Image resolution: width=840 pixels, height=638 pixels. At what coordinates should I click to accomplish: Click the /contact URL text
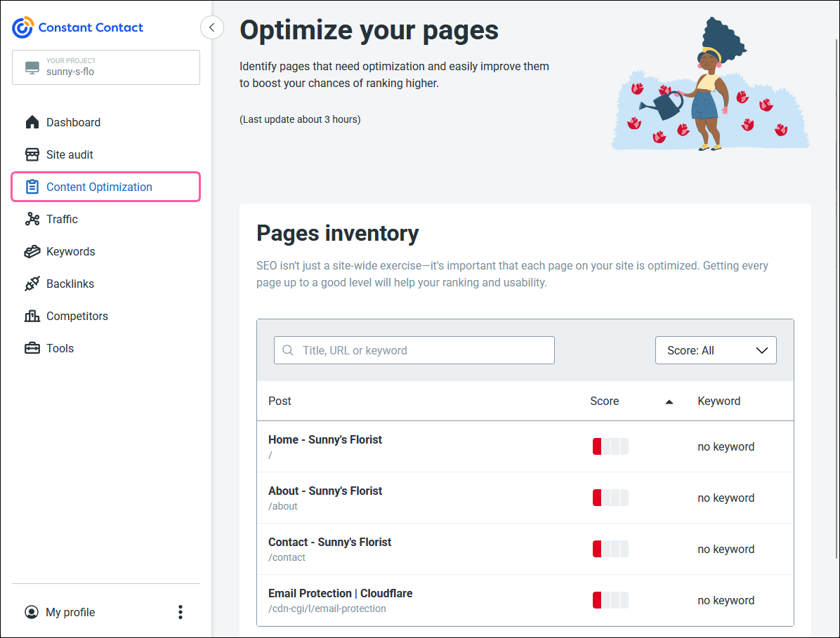[x=287, y=557]
